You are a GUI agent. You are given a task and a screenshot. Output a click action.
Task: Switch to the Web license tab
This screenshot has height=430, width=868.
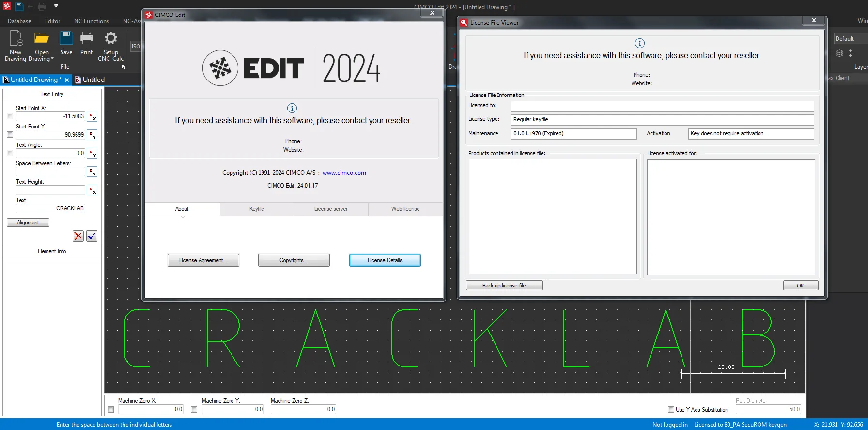[x=405, y=209]
